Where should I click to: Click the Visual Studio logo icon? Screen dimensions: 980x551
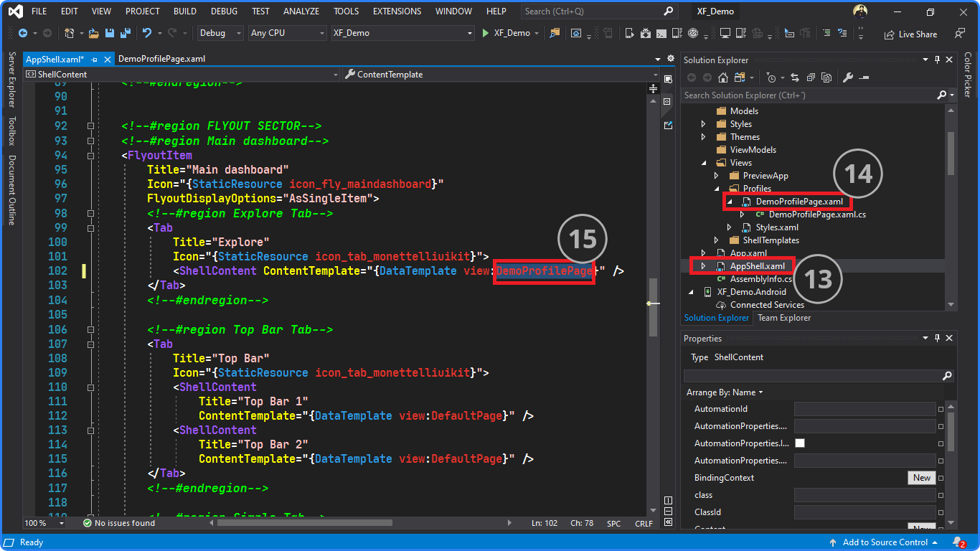tap(14, 11)
